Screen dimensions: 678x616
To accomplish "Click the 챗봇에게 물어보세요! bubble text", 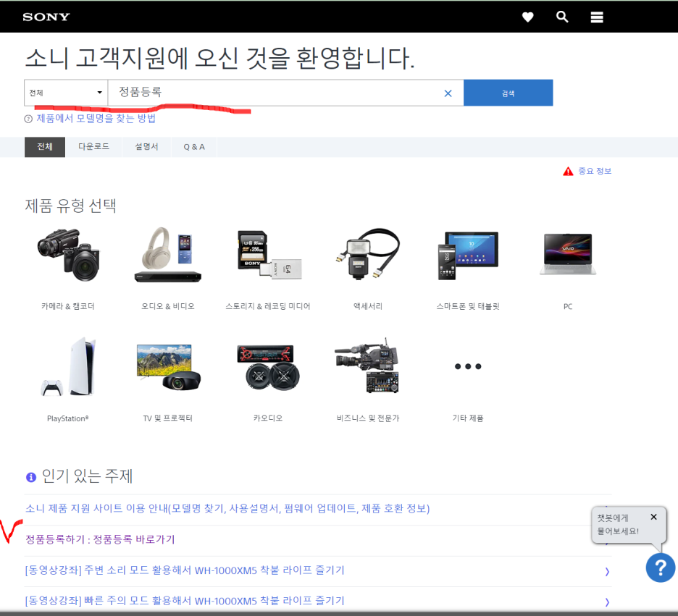I will [x=619, y=524].
